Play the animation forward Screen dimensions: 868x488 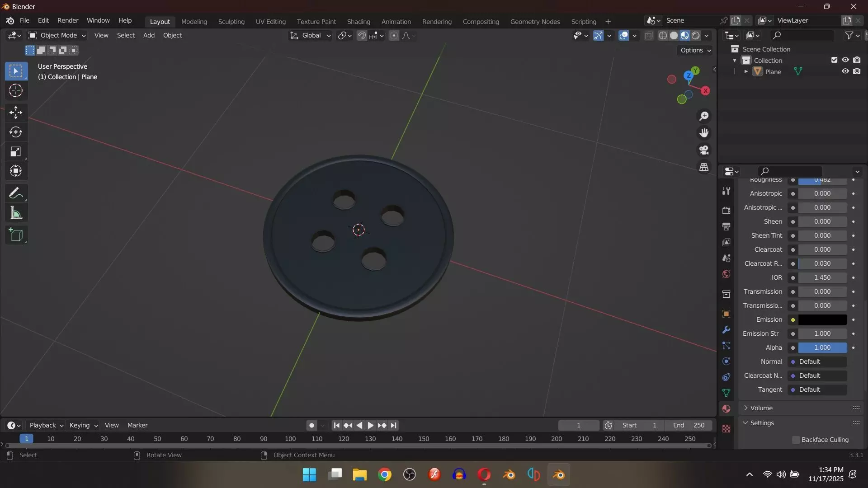370,425
